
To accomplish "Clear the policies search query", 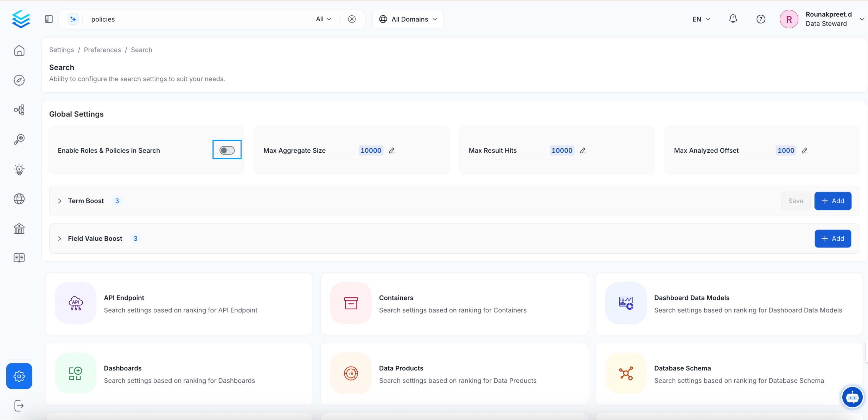I will click(352, 19).
